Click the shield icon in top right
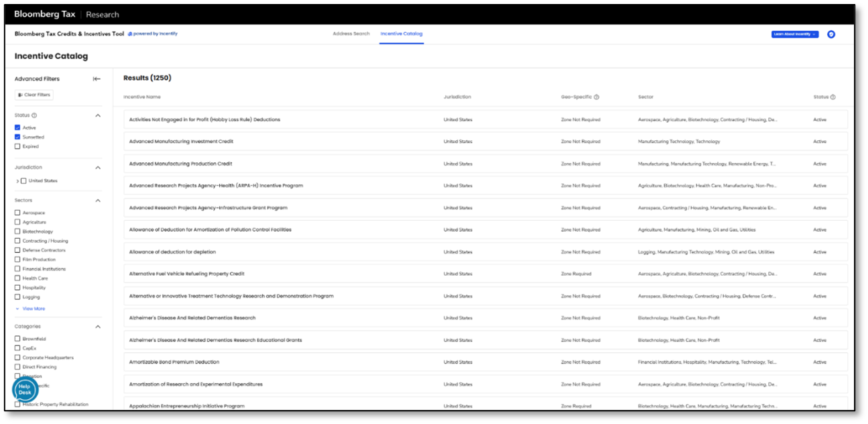 (831, 34)
